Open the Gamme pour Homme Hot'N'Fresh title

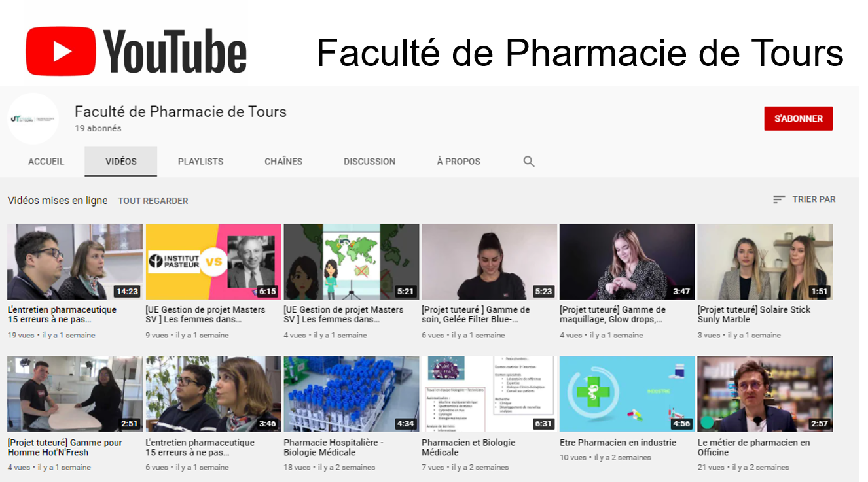coord(65,447)
